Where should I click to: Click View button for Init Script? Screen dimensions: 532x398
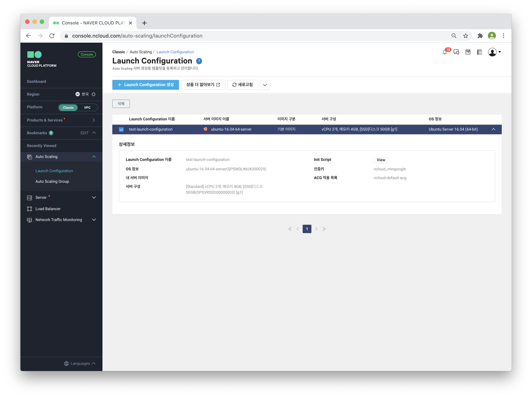tap(381, 160)
